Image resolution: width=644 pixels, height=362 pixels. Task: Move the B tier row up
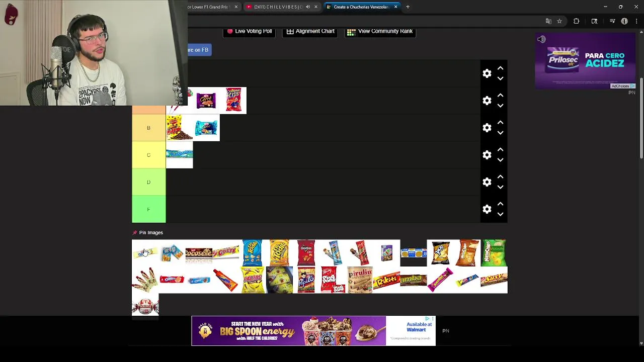(x=500, y=122)
